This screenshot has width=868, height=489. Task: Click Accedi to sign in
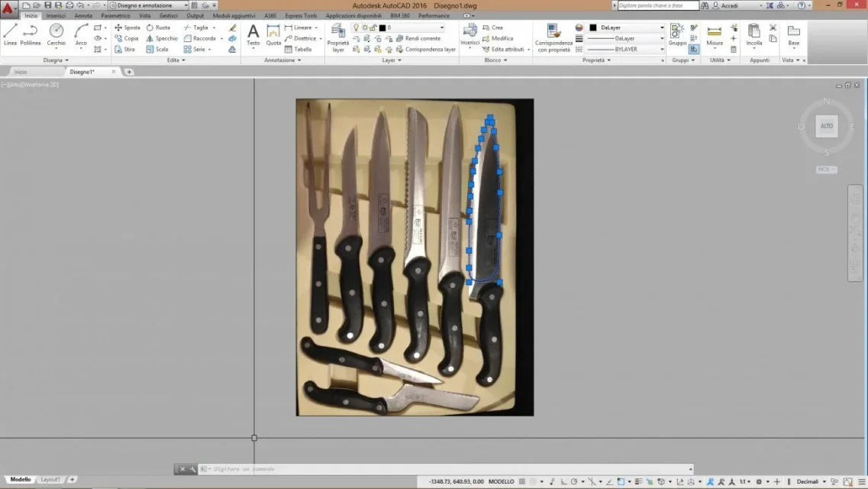[x=729, y=5]
